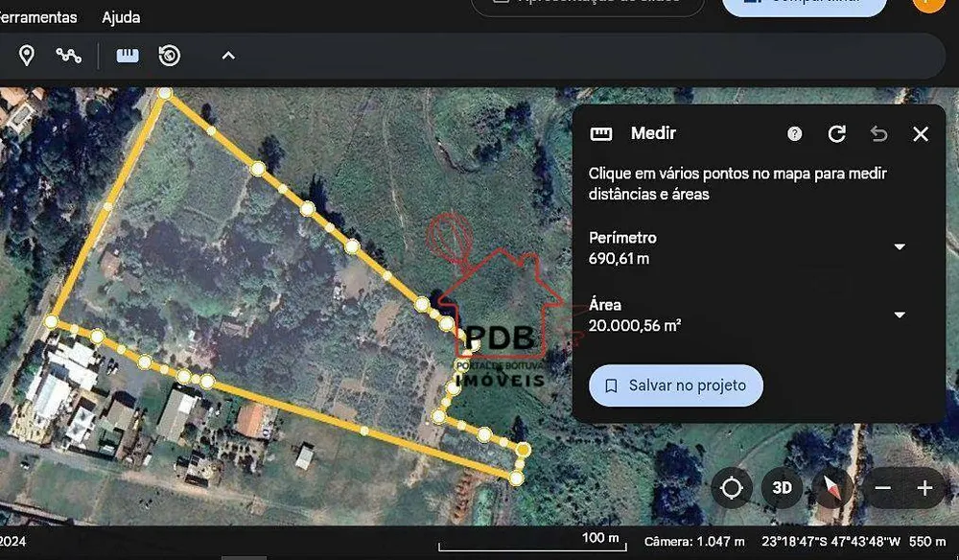The image size is (959, 560).
Task: Open the Ajuda menu
Action: [x=121, y=17]
